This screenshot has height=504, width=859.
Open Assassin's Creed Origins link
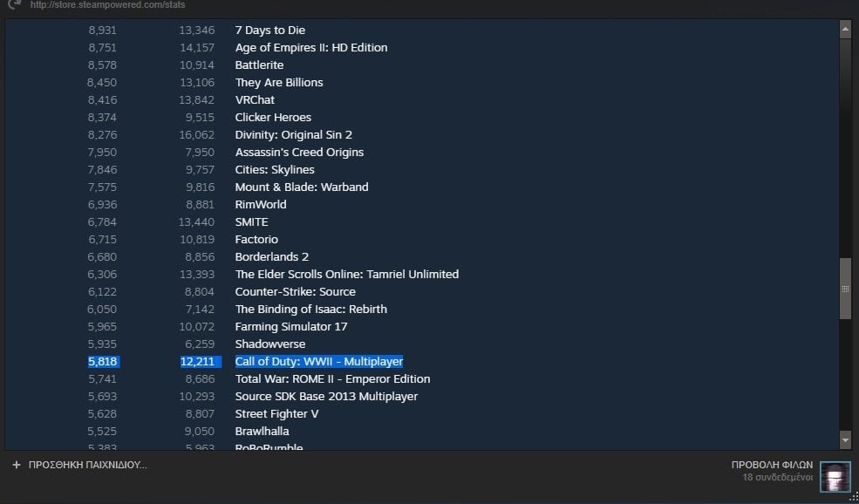(299, 153)
